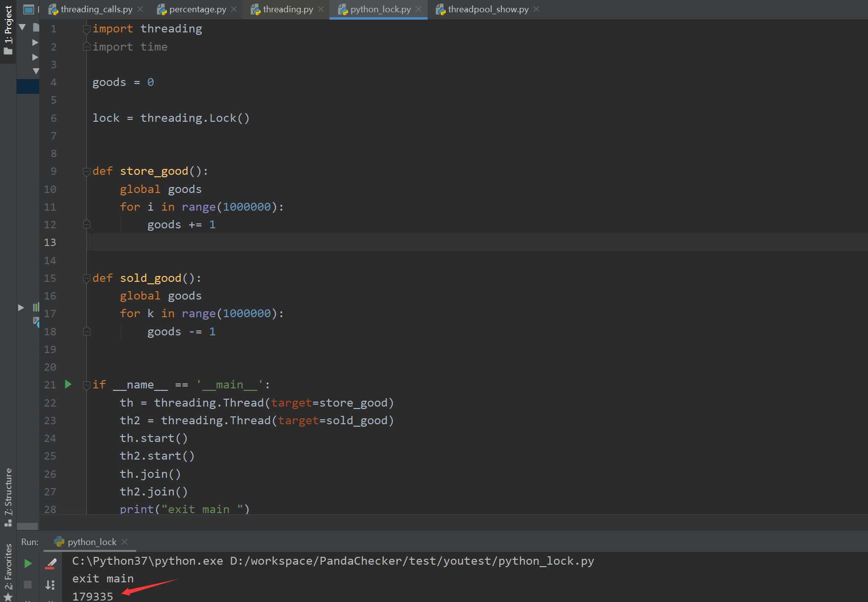The image size is (868, 602).
Task: Fold the import block at line 1
Action: click(x=86, y=29)
